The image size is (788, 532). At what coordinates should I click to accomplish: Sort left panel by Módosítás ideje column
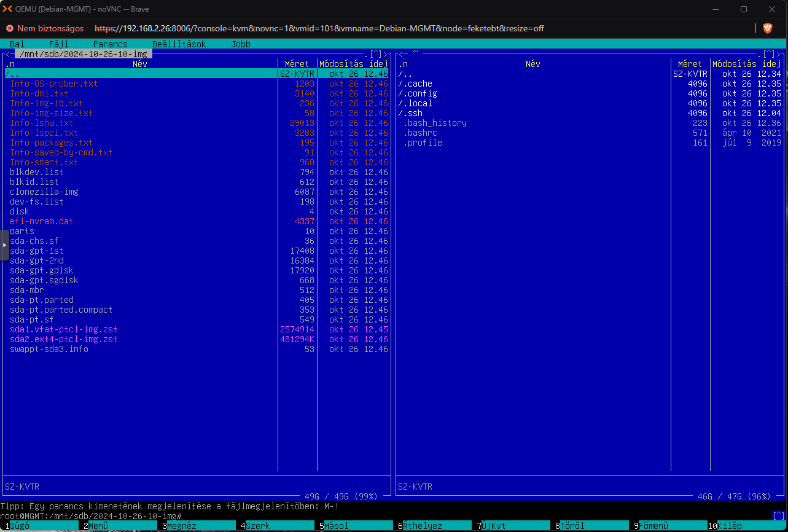354,64
